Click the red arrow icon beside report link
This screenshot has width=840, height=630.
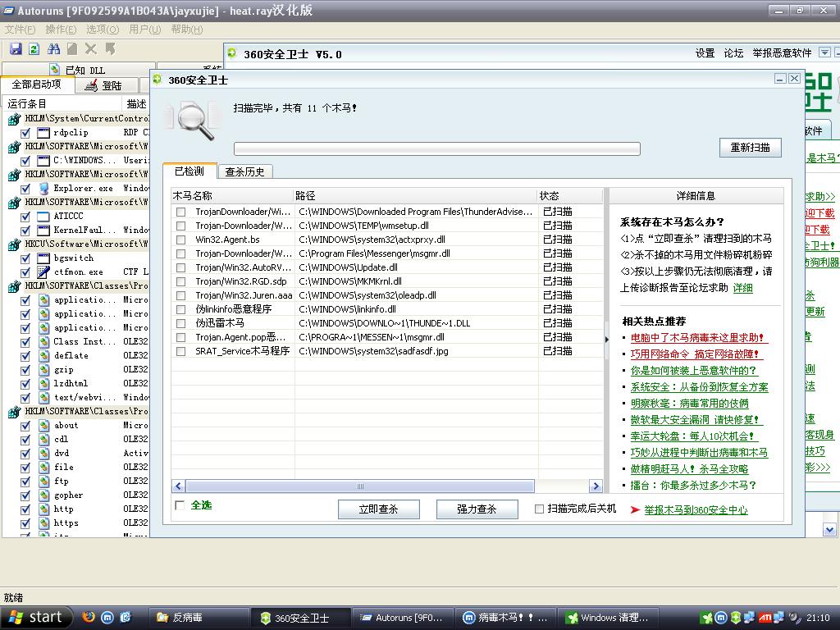(636, 509)
